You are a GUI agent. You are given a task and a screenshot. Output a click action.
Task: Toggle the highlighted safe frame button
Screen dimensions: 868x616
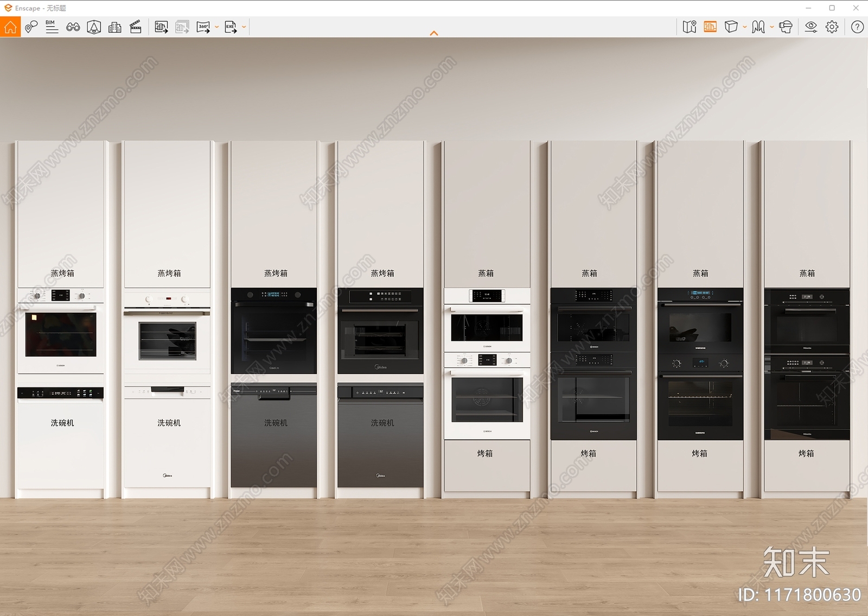[x=710, y=27]
